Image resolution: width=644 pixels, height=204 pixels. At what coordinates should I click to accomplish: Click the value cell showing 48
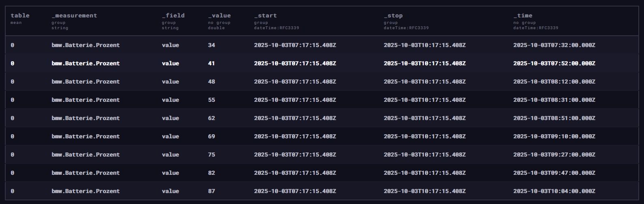pos(211,82)
